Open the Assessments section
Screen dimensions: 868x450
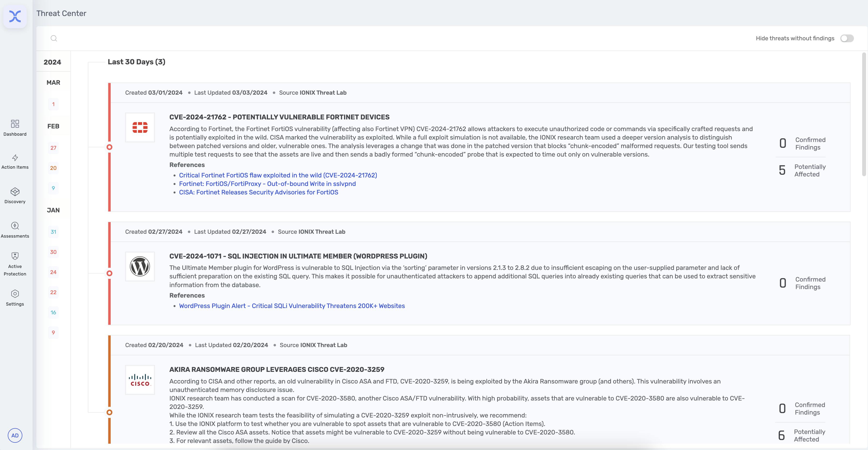15,230
